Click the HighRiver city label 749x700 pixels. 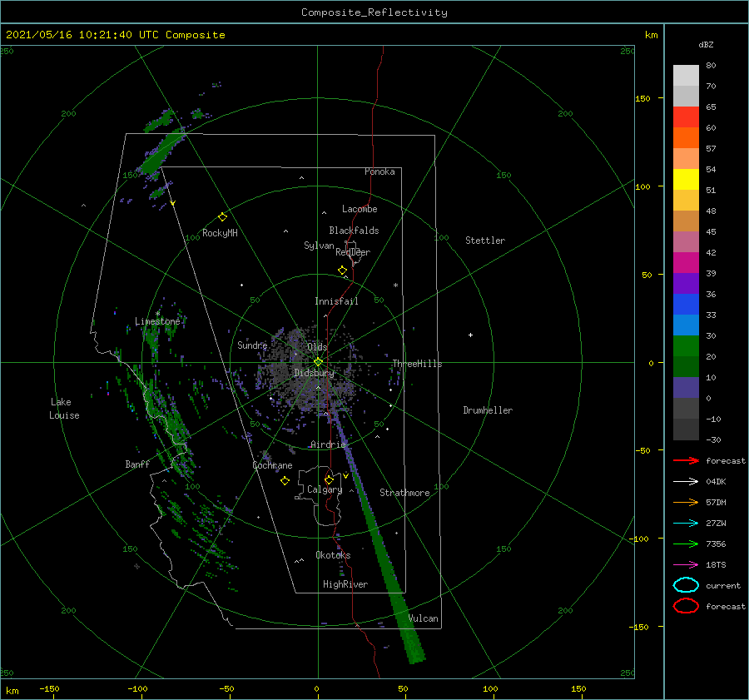tap(345, 584)
